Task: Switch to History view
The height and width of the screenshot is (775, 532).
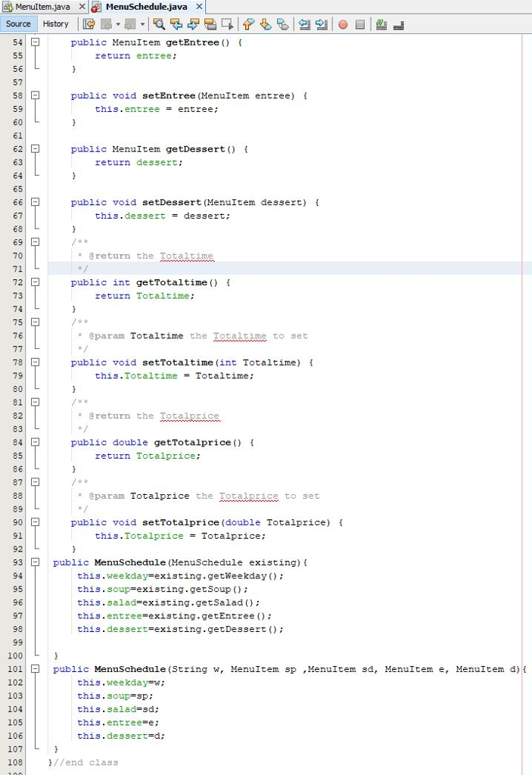Action: pos(55,23)
